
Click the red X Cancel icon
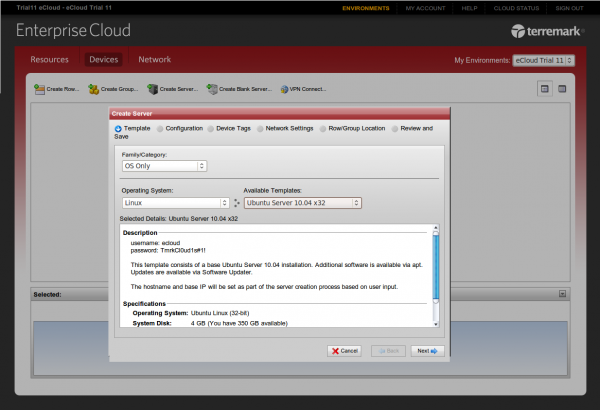point(335,351)
